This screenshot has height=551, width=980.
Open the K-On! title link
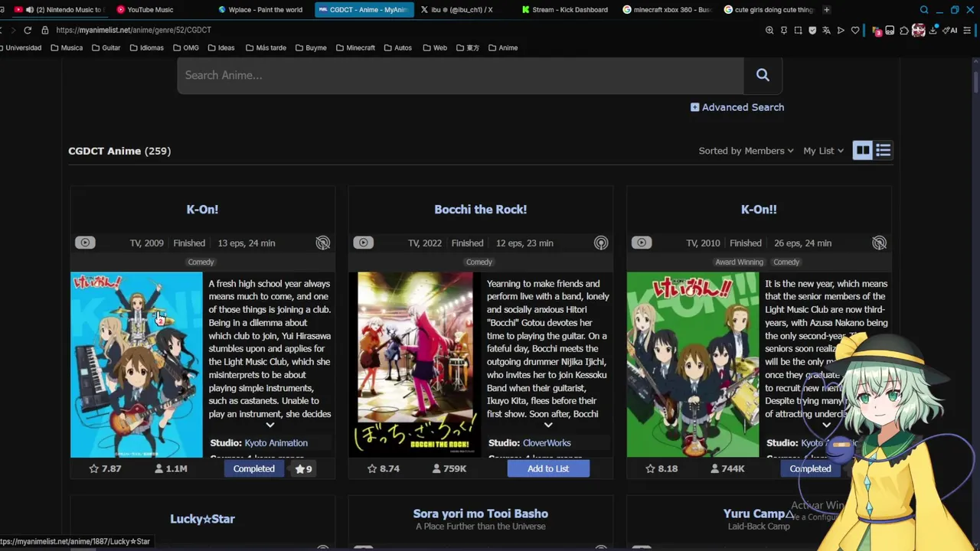click(202, 209)
